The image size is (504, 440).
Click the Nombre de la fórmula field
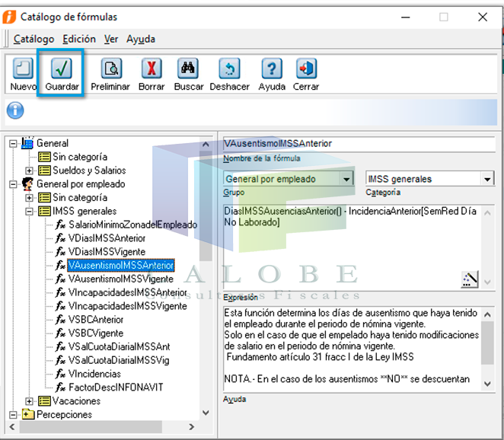pos(359,144)
